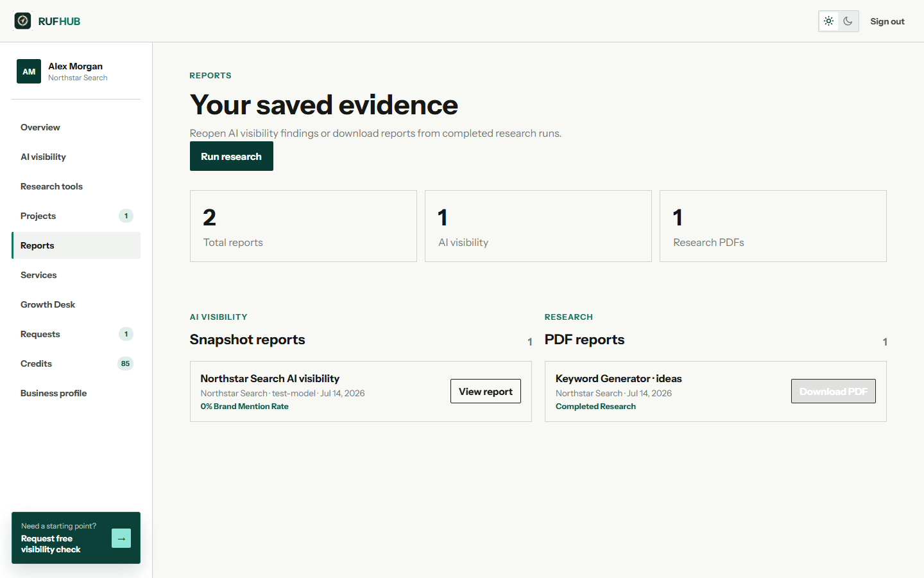Click 0% Brand Mention Rate label
The image size is (924, 578).
point(244,407)
